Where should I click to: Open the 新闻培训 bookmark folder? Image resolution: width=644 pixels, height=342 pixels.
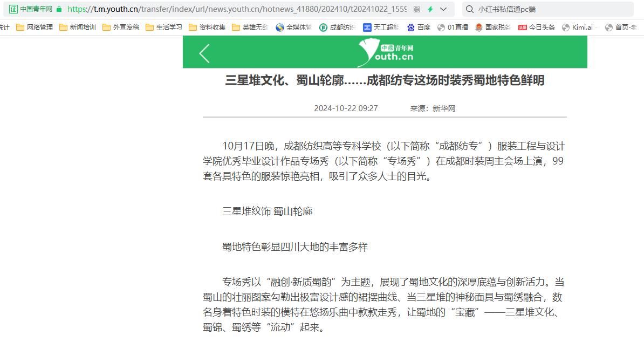point(78,28)
